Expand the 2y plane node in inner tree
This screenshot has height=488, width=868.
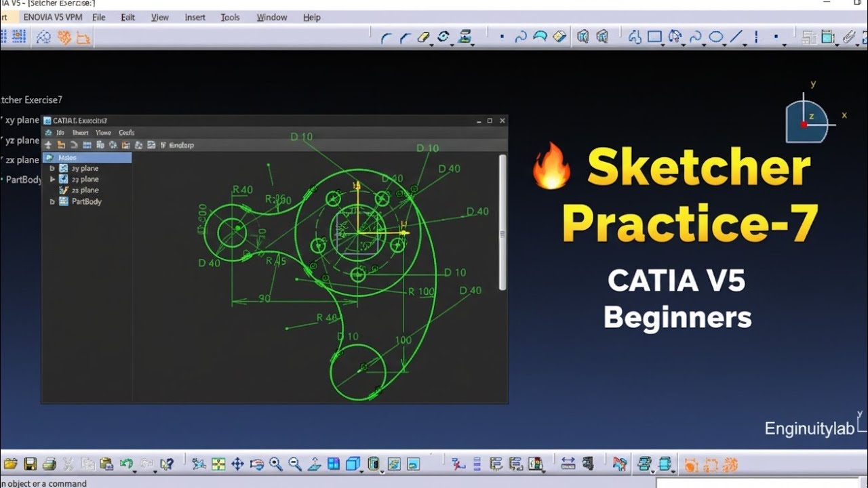pyautogui.click(x=52, y=168)
